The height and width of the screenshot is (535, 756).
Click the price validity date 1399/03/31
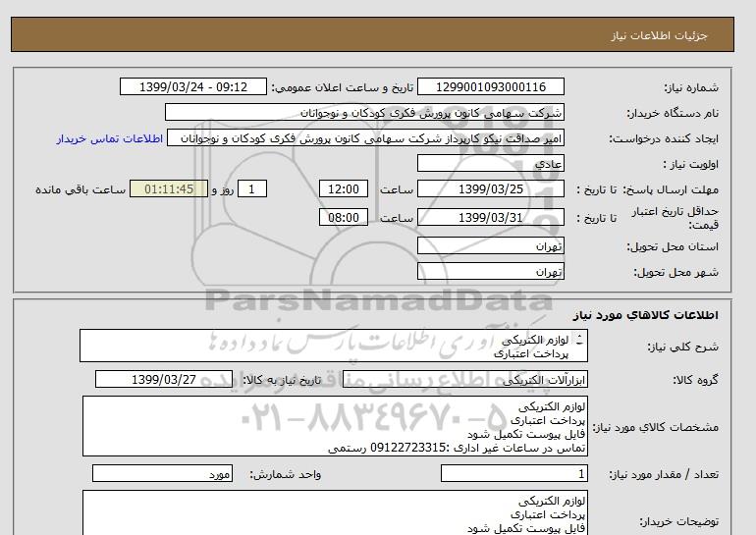[x=490, y=217]
